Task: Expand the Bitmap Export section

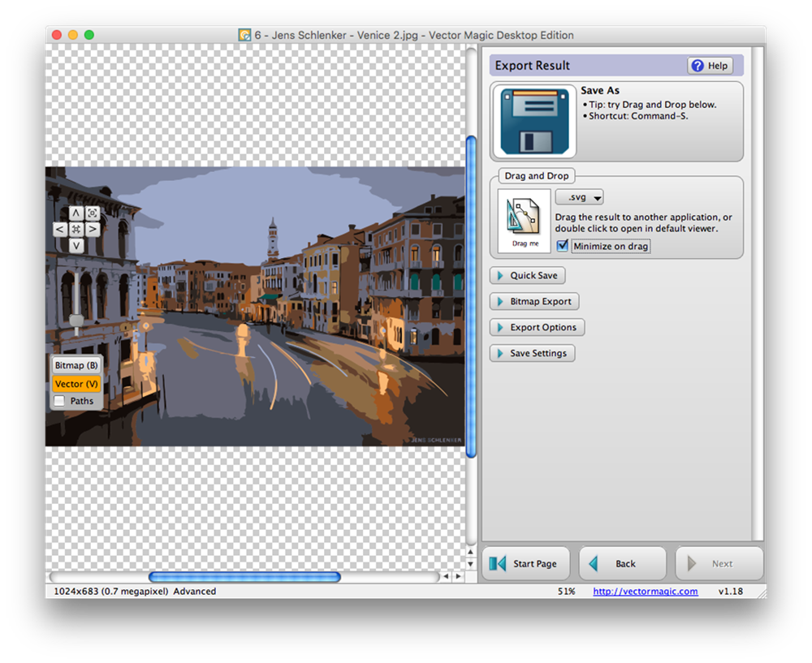Action: 534,301
